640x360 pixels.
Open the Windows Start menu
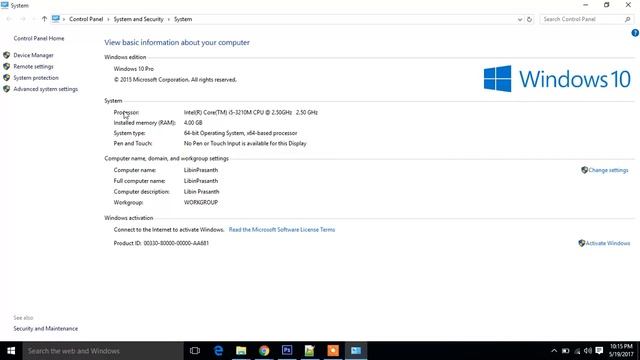click(11, 351)
